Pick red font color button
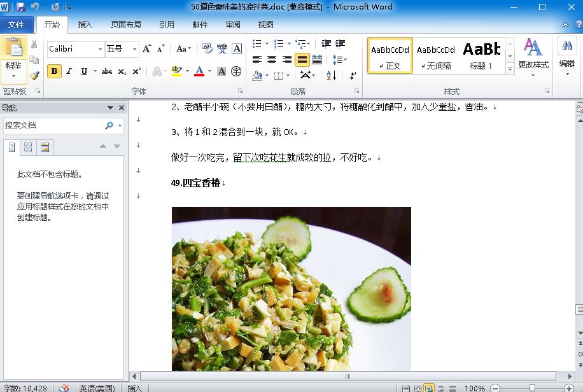Image resolution: width=583 pixels, height=392 pixels. (x=199, y=71)
